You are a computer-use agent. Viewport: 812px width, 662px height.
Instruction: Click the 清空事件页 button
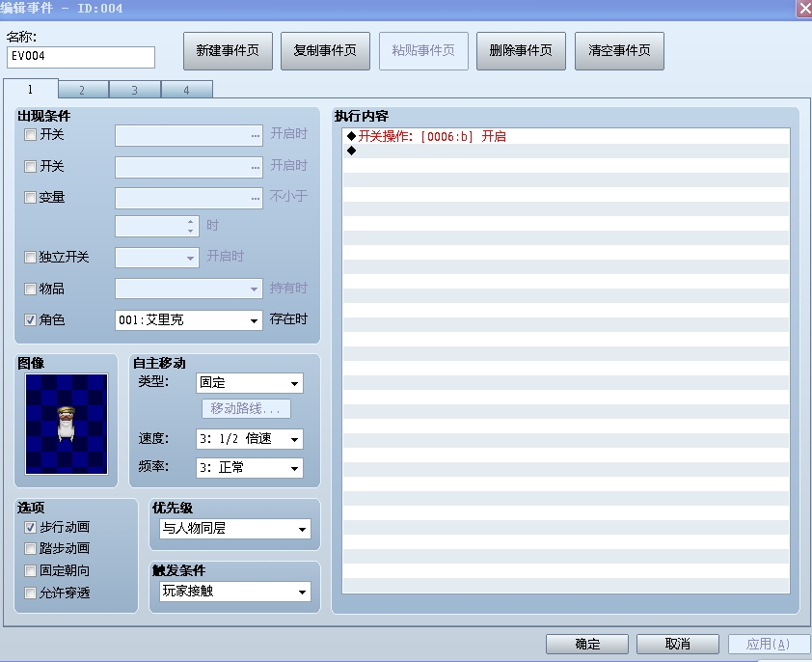coord(619,51)
